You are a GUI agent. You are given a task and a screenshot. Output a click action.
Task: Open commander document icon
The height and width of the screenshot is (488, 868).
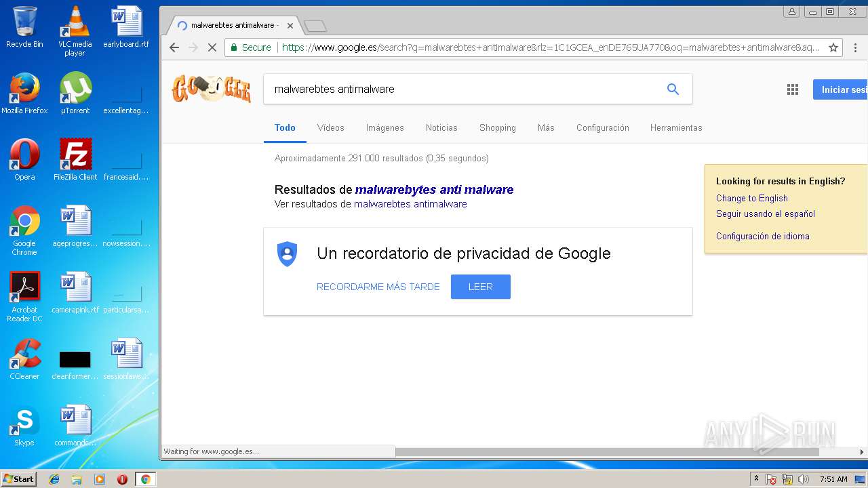tap(75, 426)
